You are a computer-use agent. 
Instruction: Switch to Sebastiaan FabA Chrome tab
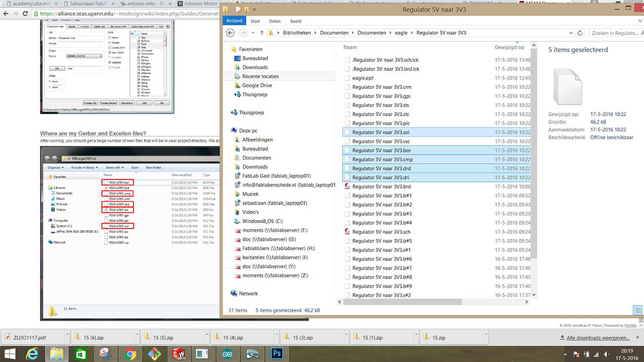87,4
